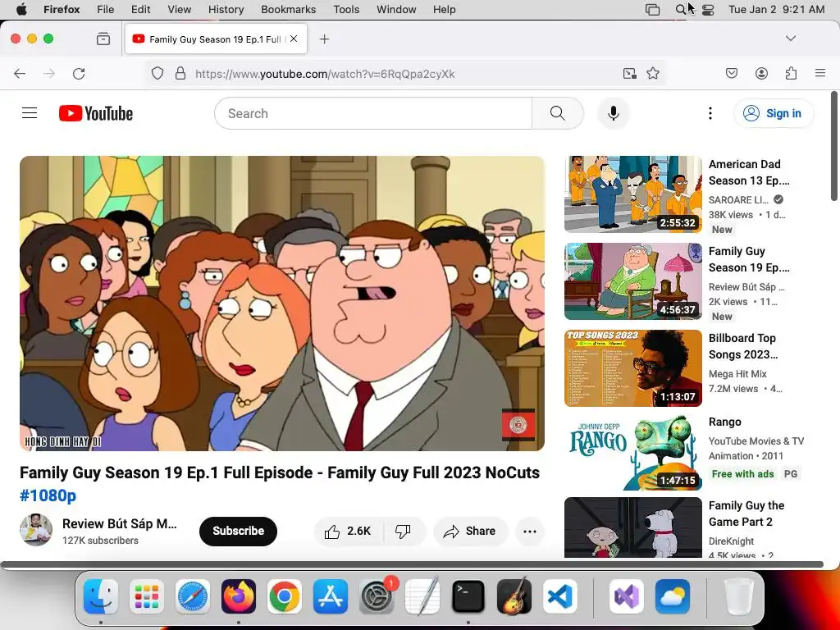Open YouTube settings three-dot menu
Viewport: 840px width, 630px height.
[x=710, y=113]
